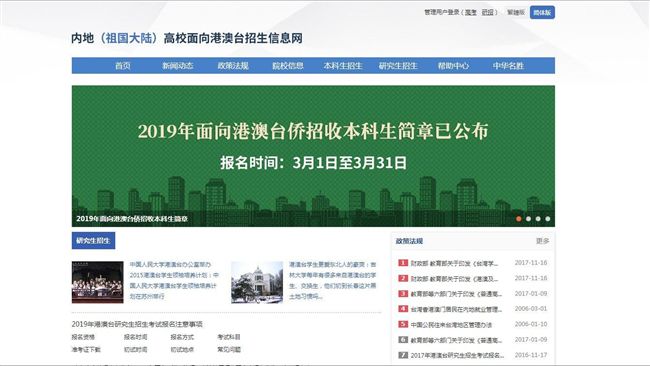Open the 常见问题 link
The image size is (650, 366).
(229, 349)
